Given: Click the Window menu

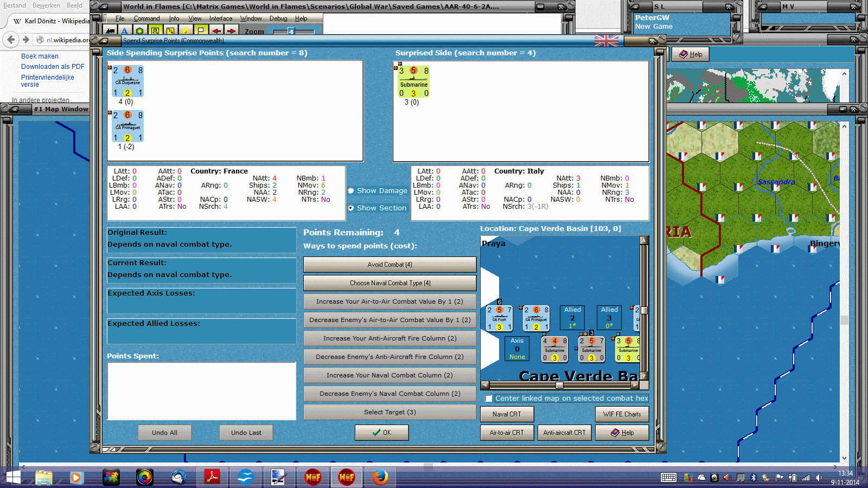Looking at the screenshot, I should coord(251,18).
